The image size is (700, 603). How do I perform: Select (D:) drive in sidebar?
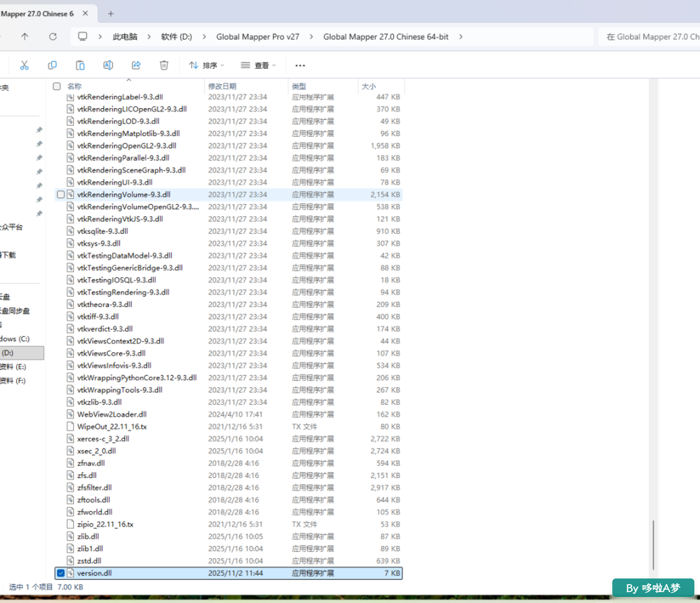click(22, 353)
